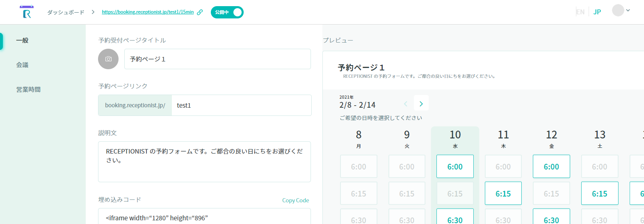The image size is (644, 224).
Task: Toggle the 公開中 publish switch
Action: click(227, 12)
